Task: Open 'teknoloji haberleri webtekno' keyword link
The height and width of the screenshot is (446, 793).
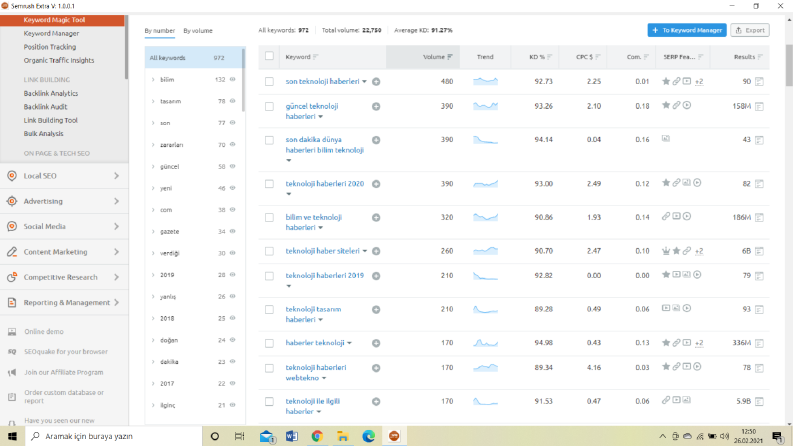Action: coord(316,373)
